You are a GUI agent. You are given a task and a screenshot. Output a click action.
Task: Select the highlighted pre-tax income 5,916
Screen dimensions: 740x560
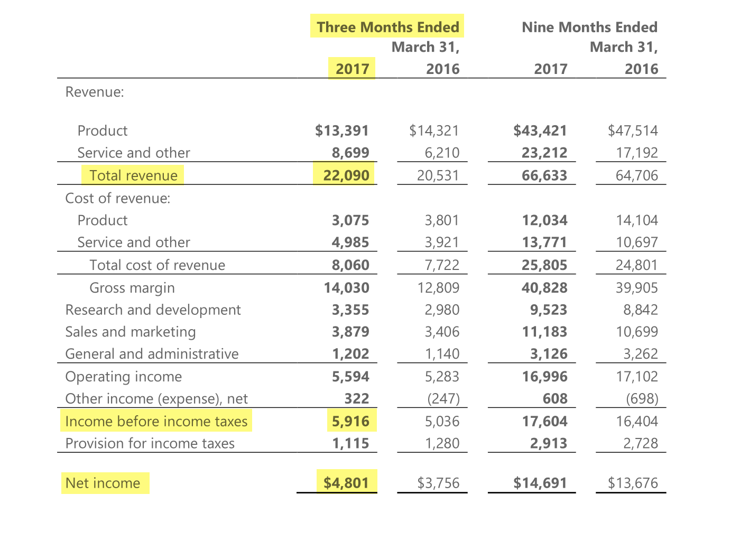click(350, 421)
